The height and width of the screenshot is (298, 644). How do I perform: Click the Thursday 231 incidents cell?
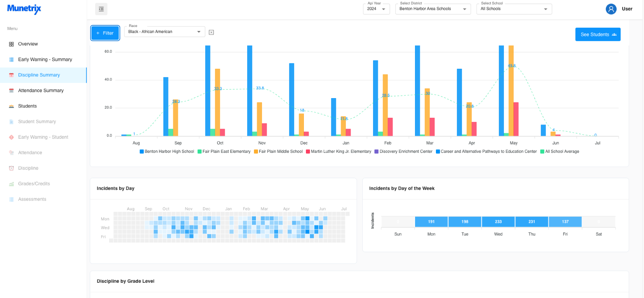(x=532, y=222)
